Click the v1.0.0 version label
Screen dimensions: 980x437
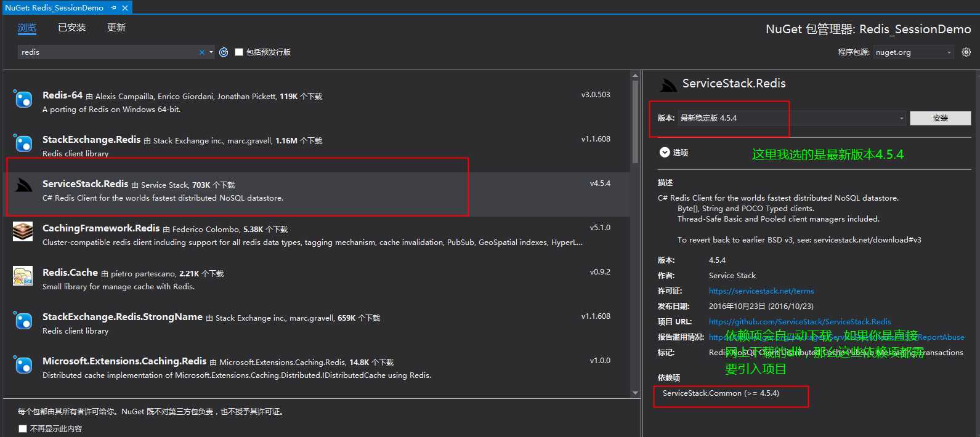point(600,361)
